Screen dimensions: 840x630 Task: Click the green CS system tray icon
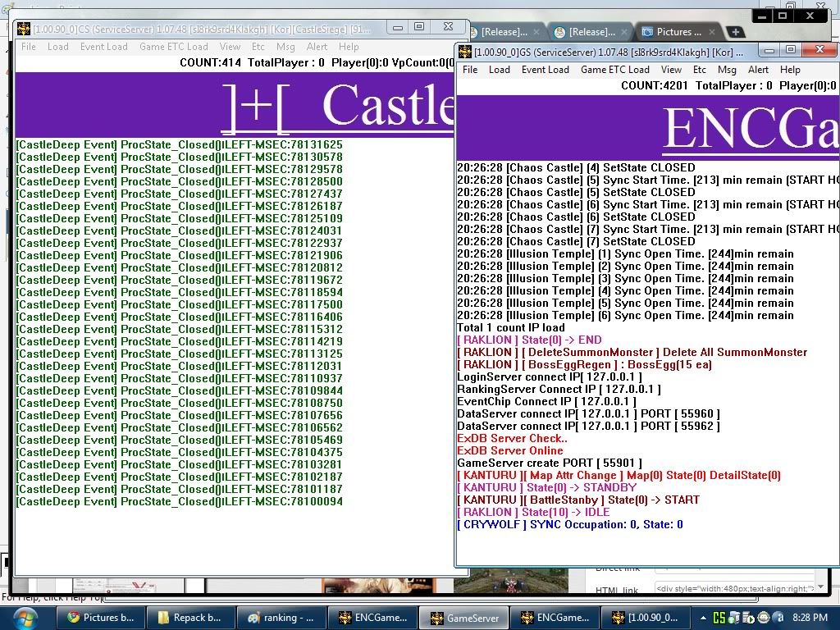coord(719,618)
